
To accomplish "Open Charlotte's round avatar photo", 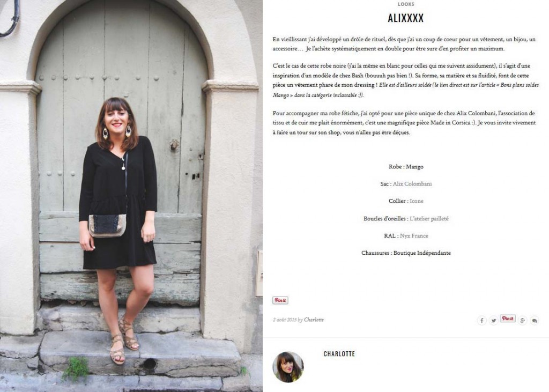I will pos(288,367).
